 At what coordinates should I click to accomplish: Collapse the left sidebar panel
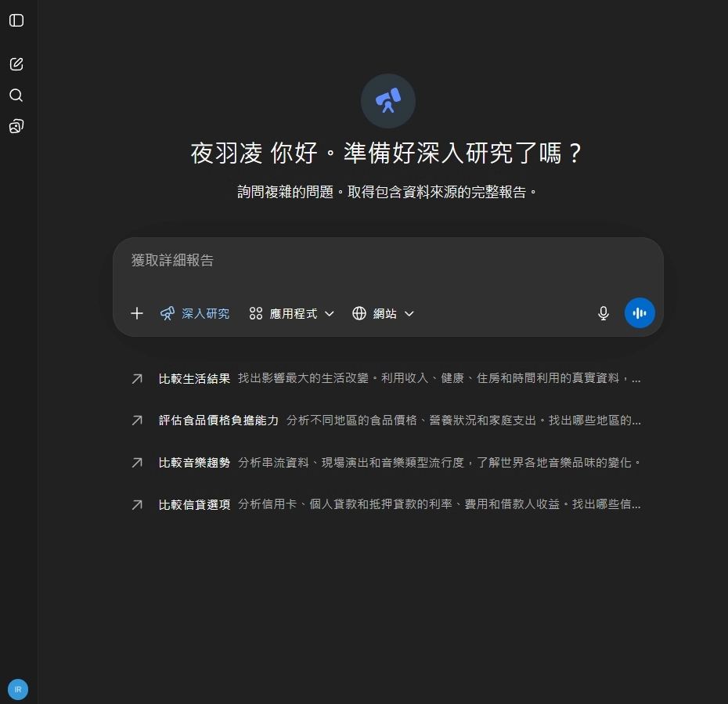tap(16, 21)
